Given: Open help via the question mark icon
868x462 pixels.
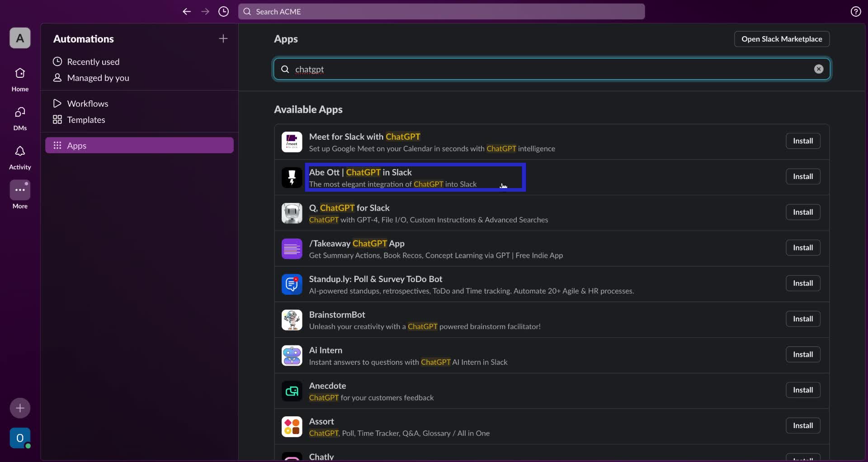Looking at the screenshot, I should [x=855, y=11].
